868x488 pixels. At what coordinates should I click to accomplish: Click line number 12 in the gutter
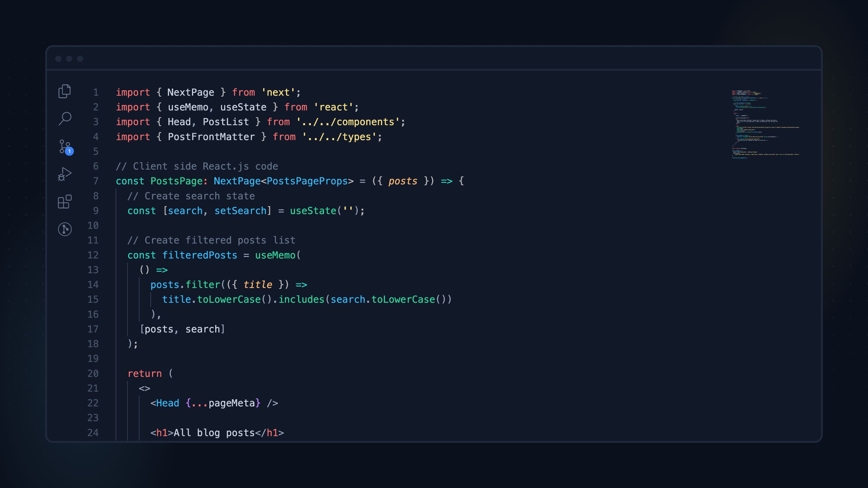pyautogui.click(x=93, y=255)
